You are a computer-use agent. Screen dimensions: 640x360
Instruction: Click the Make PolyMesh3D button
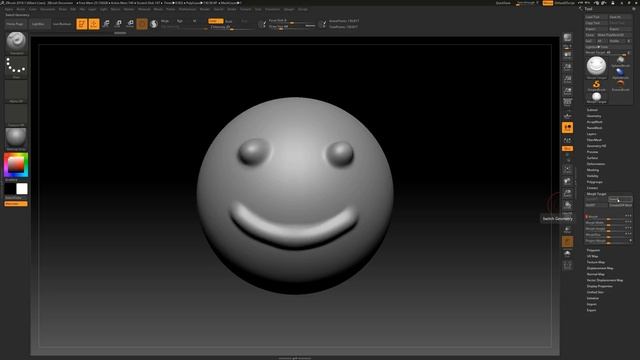(x=614, y=35)
